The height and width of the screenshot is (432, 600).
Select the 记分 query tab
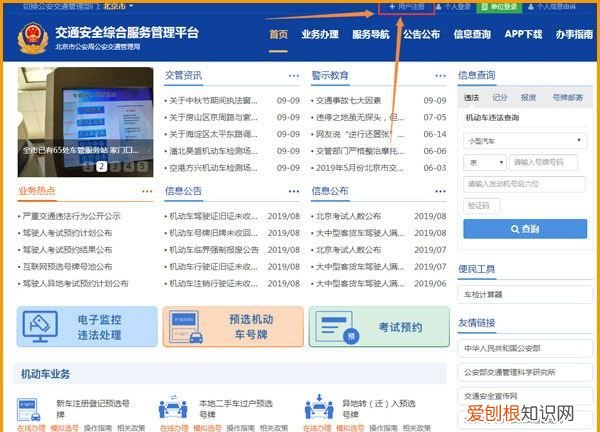(x=500, y=98)
